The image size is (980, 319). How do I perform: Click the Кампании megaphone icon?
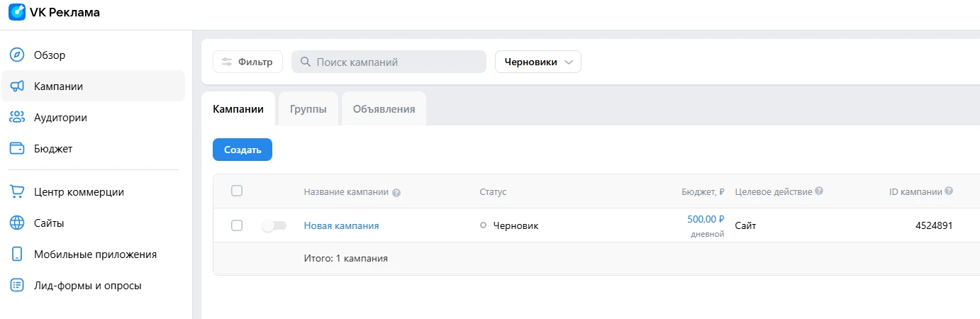(x=17, y=86)
